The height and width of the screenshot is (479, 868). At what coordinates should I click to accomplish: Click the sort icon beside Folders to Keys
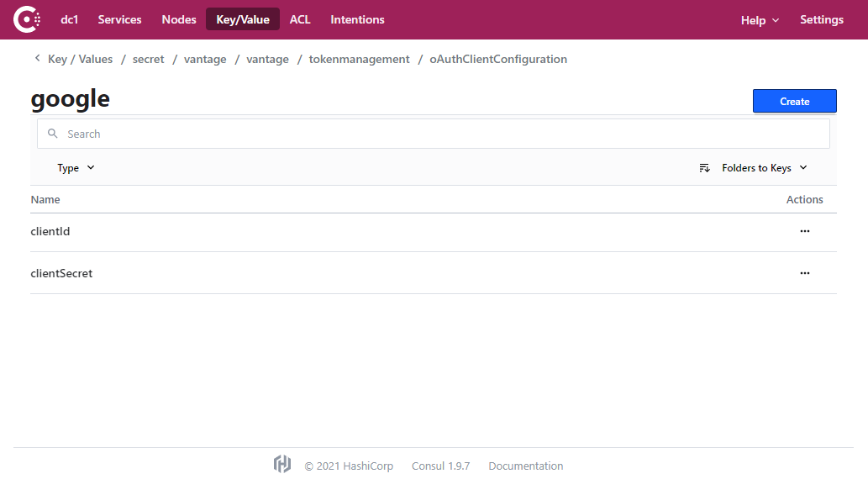[x=704, y=168]
